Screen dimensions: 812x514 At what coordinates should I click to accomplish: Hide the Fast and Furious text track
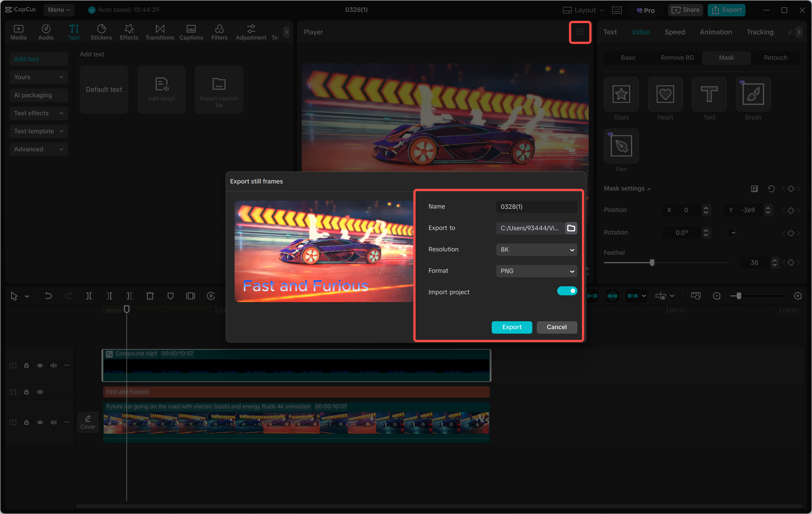pyautogui.click(x=40, y=392)
